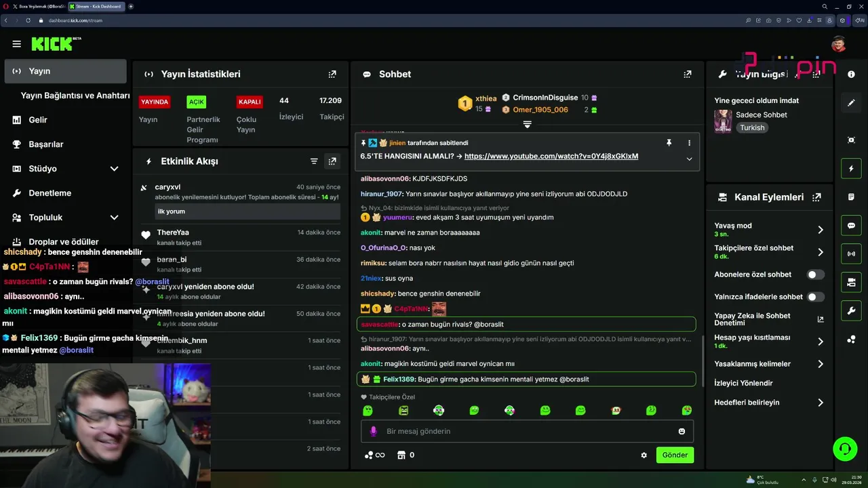Screen dimensions: 868x488
Task: Click the Sadece Sohbet category thumbnail
Action: [723, 121]
